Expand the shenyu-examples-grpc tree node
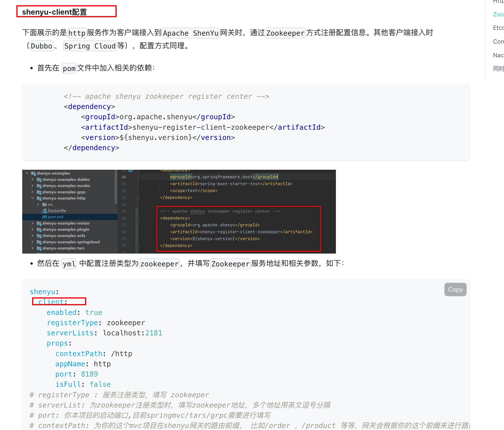Image resolution: width=504 pixels, height=430 pixels. click(x=32, y=192)
